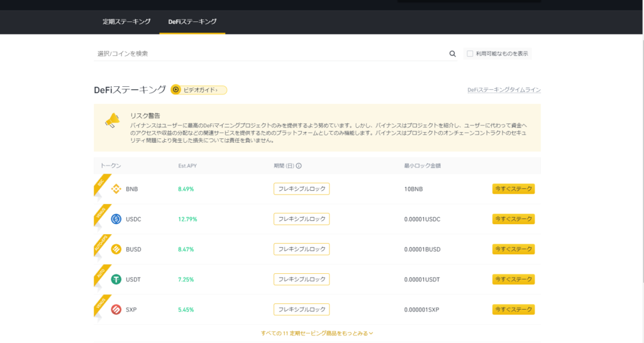
Task: Click the info icon next to 期間 (日)
Action: coord(299,166)
